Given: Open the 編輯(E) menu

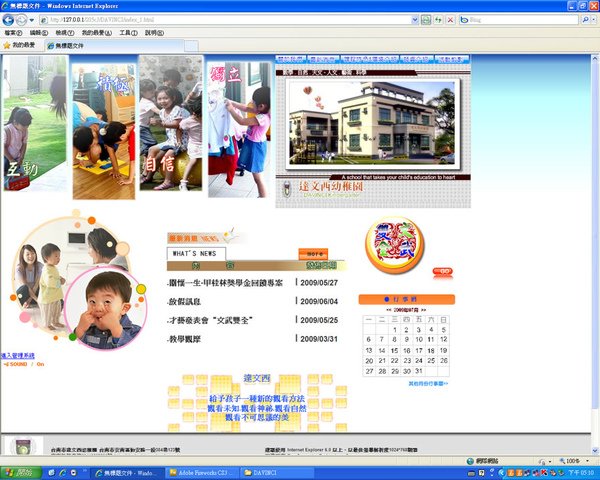Looking at the screenshot, I should click(39, 33).
